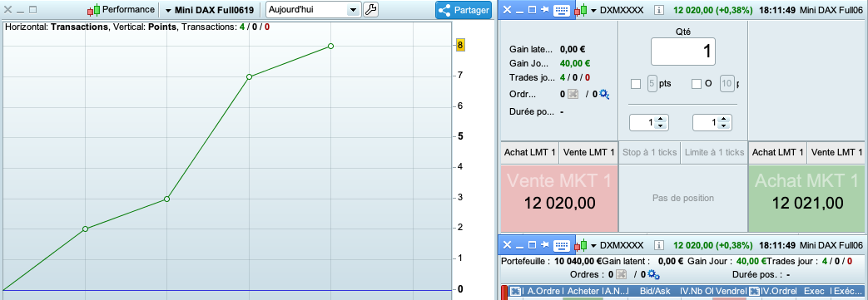
Task: Click blue gears icon beside Ordres in order book
Action: tap(653, 274)
